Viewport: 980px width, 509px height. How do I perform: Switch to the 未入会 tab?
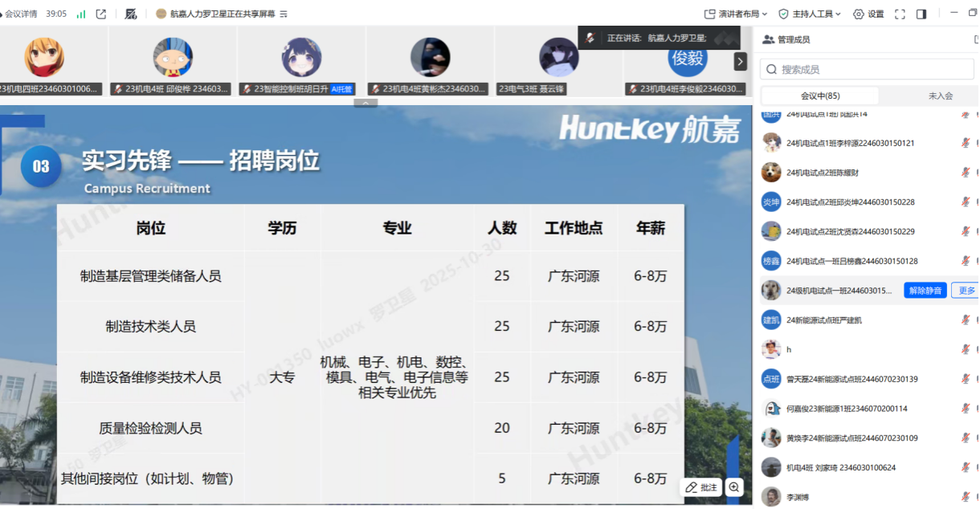click(x=940, y=96)
